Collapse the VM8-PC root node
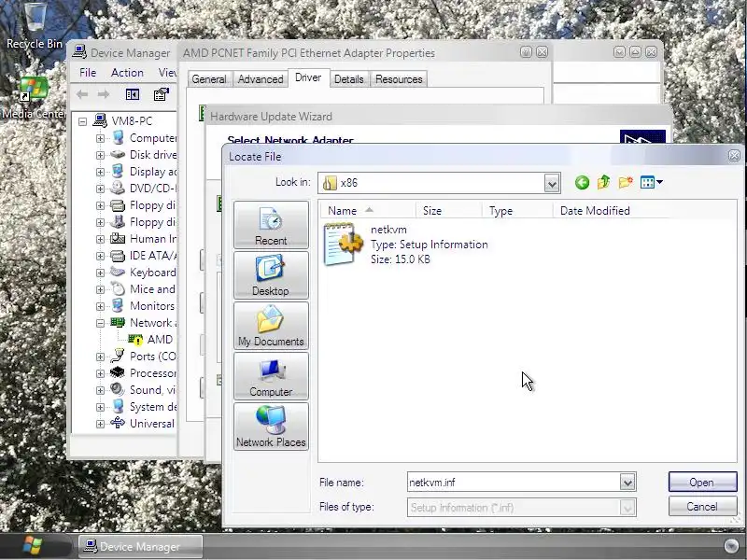 [82, 121]
